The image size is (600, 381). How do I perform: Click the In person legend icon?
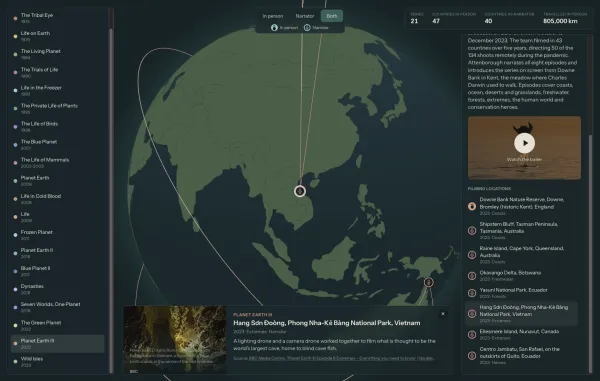pyautogui.click(x=274, y=28)
